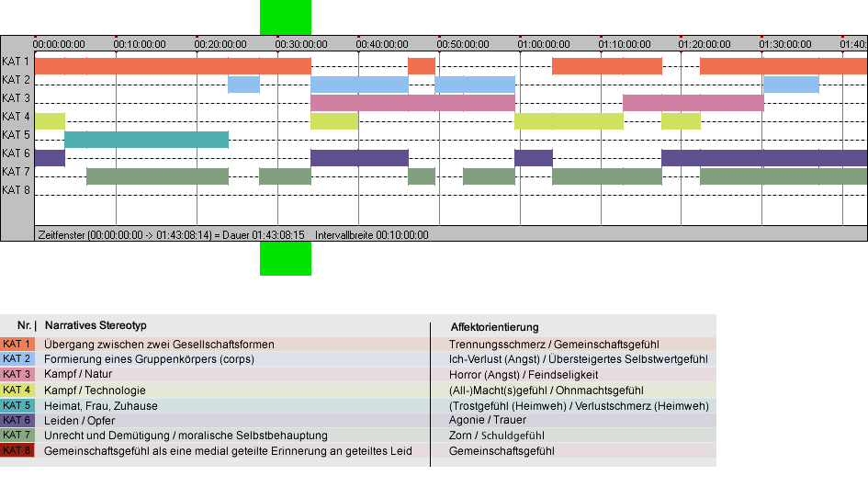
Task: Click the purple KAT 6 legend swatch
Action: 17,420
